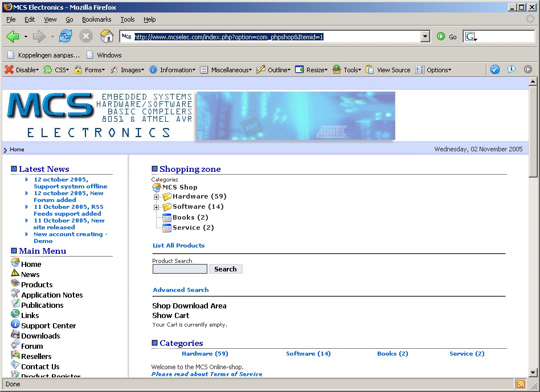The image size is (540, 392).
Task: Expand the Hardware (59) tree node
Action: click(x=156, y=197)
